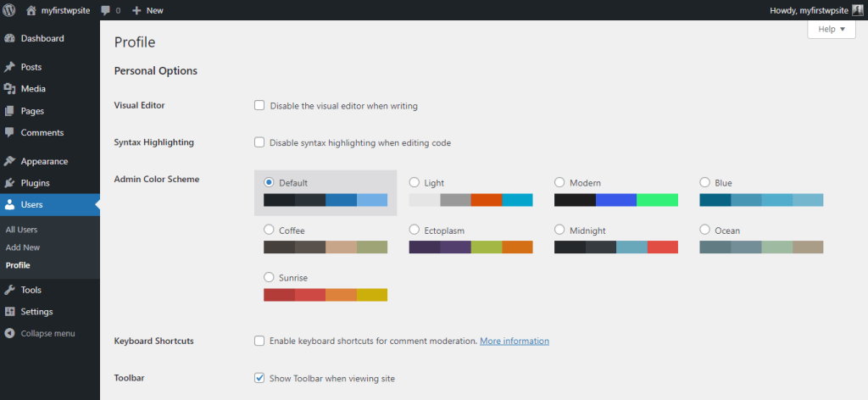This screenshot has width=868, height=400.
Task: Enable keyboard shortcuts checkbox
Action: click(259, 341)
